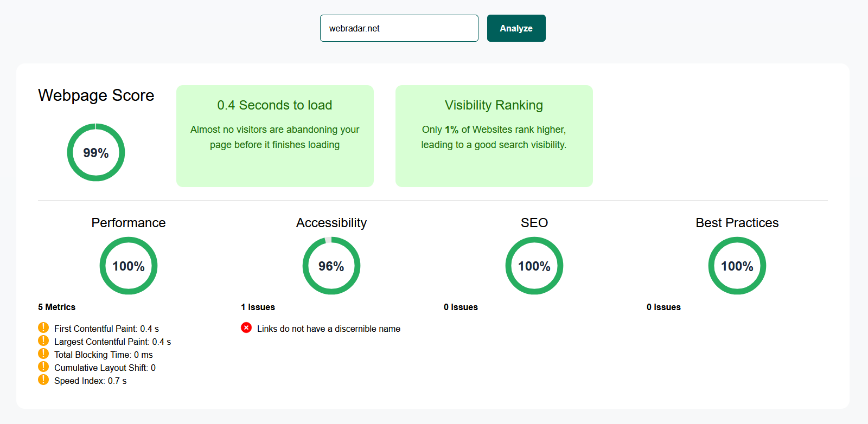Click the 'Webpage Score' heading

tap(96, 95)
